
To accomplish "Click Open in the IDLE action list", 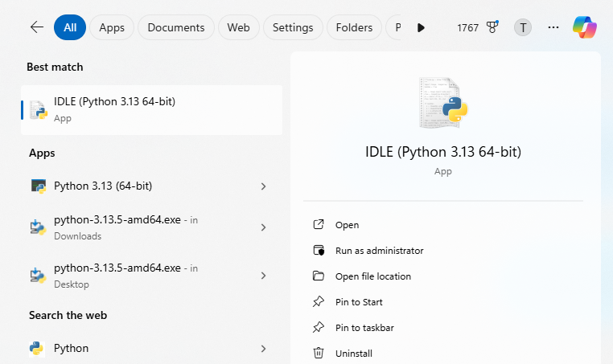I will pyautogui.click(x=347, y=225).
